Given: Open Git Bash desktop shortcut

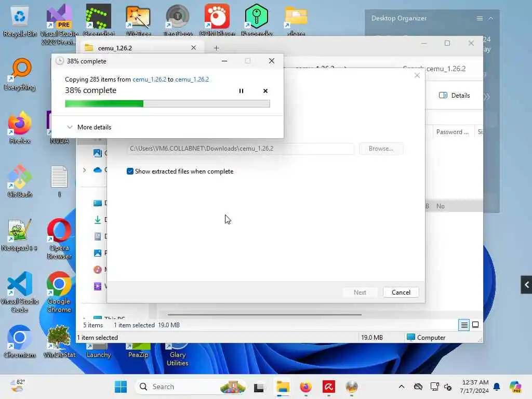Looking at the screenshot, I should coord(20,181).
